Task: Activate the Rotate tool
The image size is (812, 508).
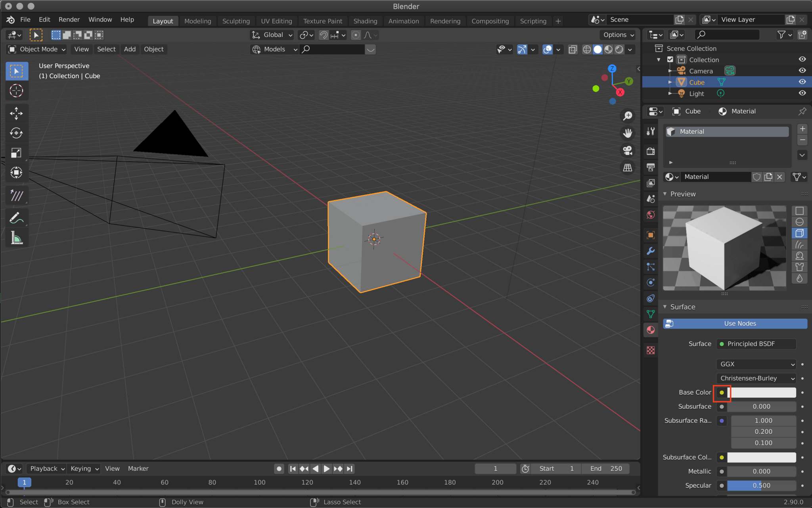Action: [17, 133]
